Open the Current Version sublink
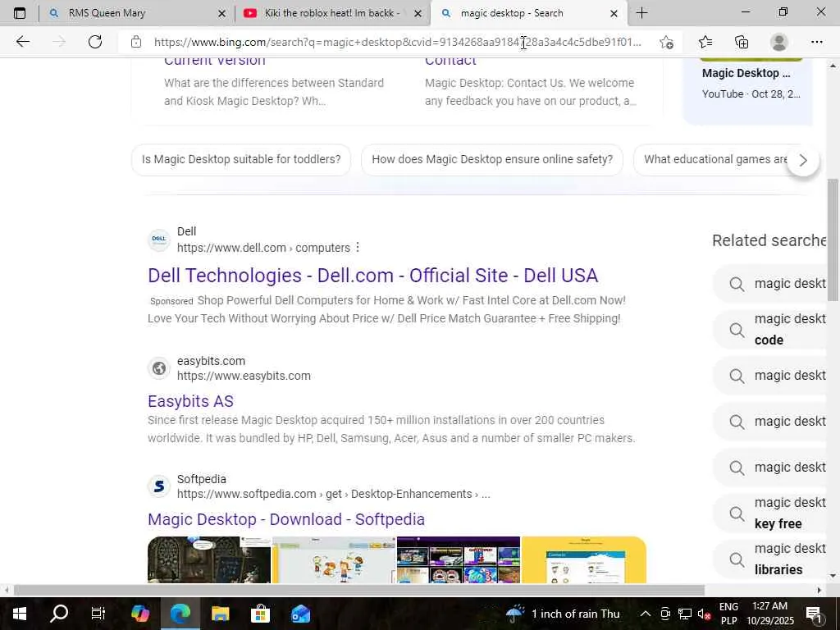Image resolution: width=840 pixels, height=630 pixels. (215, 61)
